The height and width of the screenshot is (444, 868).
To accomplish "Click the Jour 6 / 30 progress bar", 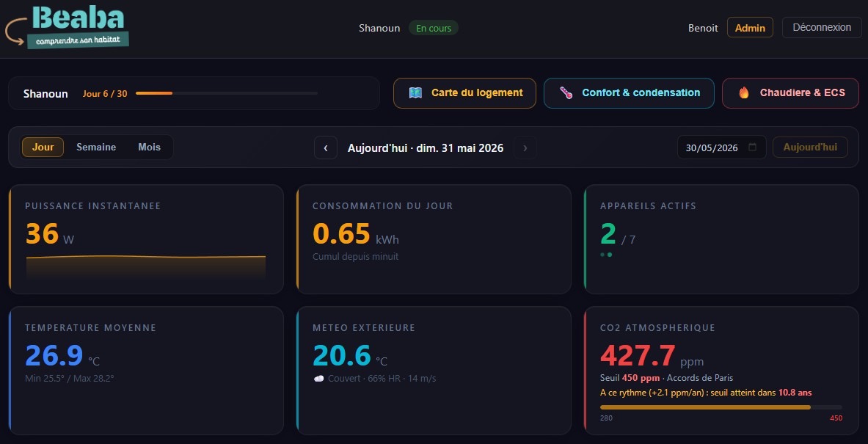I will click(227, 93).
